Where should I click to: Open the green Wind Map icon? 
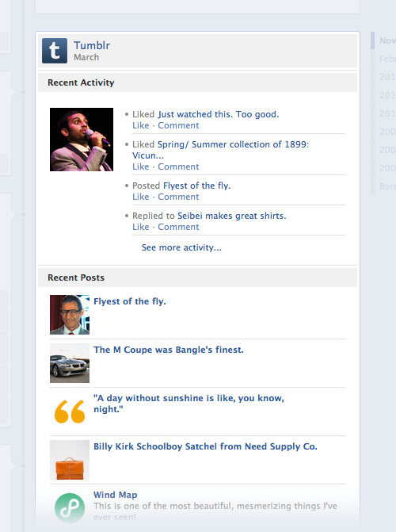tap(70, 508)
